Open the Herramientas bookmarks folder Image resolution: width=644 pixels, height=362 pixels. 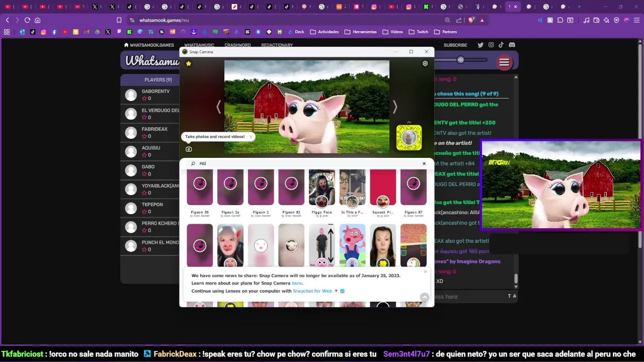point(361,32)
